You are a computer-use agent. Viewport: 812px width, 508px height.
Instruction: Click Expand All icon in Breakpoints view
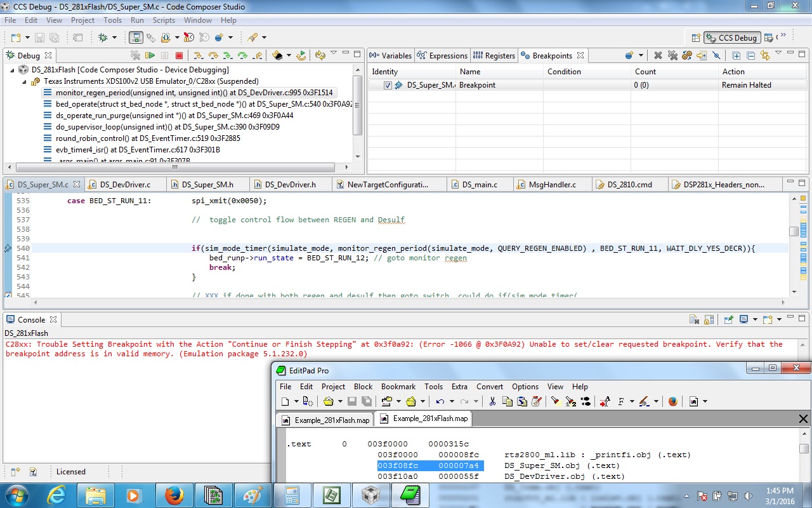click(736, 55)
